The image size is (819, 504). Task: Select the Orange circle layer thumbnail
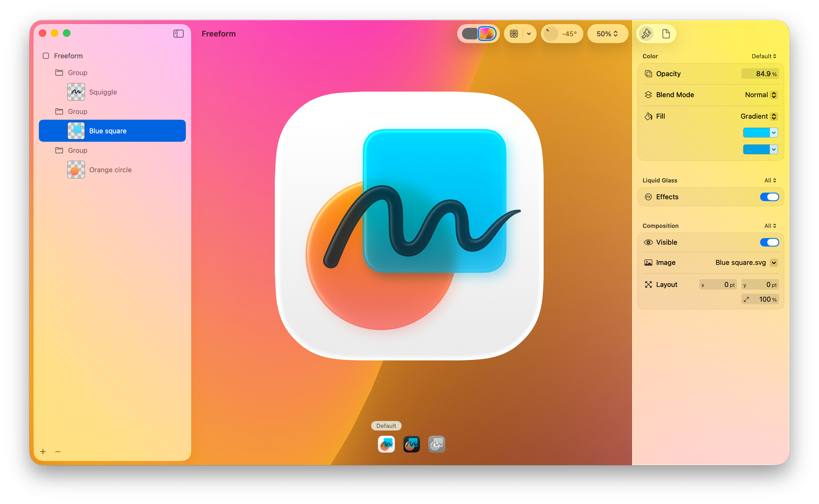click(x=76, y=170)
